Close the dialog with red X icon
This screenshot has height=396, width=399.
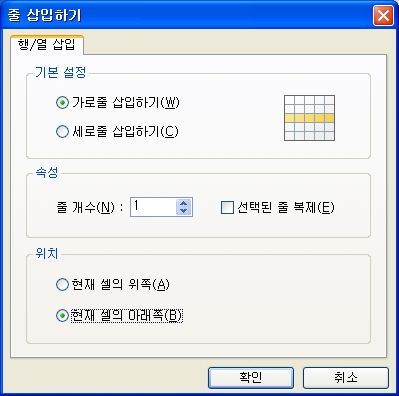[x=383, y=15]
